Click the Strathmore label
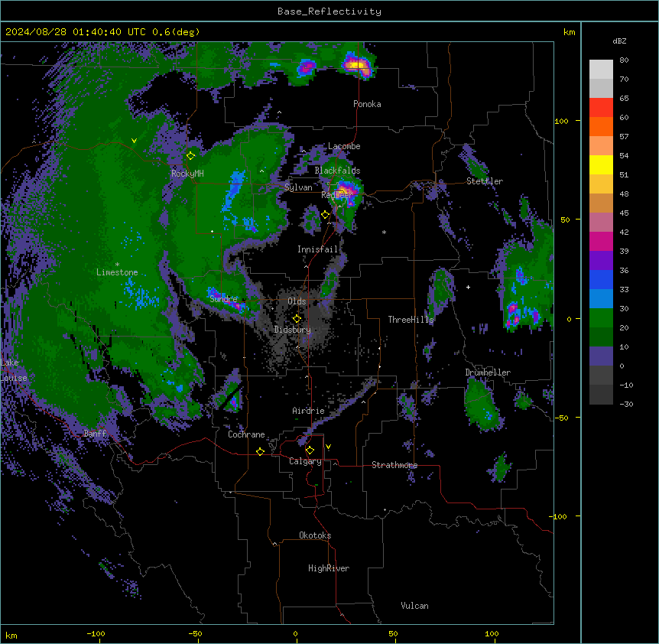 394,465
